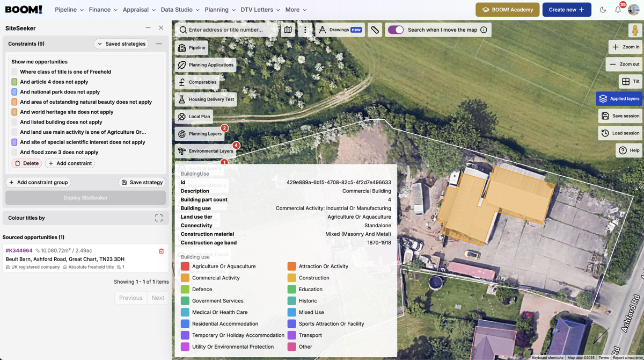Open the Comparables layer
Image resolution: width=644 pixels, height=360 pixels.
[197, 82]
